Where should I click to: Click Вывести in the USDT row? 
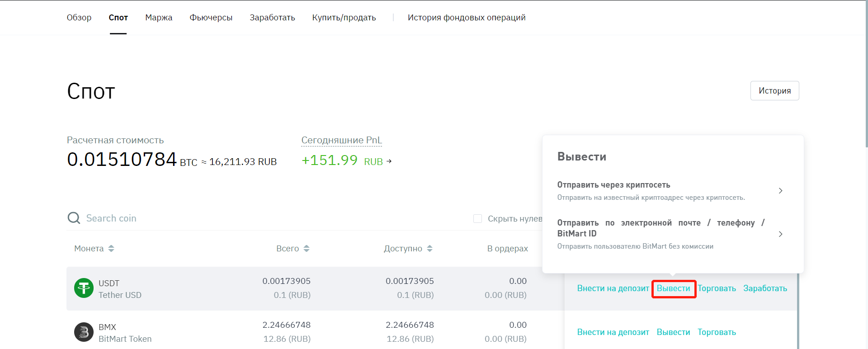click(674, 288)
